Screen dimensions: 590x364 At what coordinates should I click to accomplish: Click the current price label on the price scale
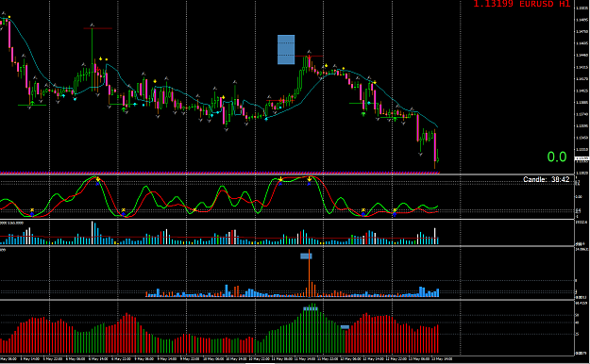582,158
